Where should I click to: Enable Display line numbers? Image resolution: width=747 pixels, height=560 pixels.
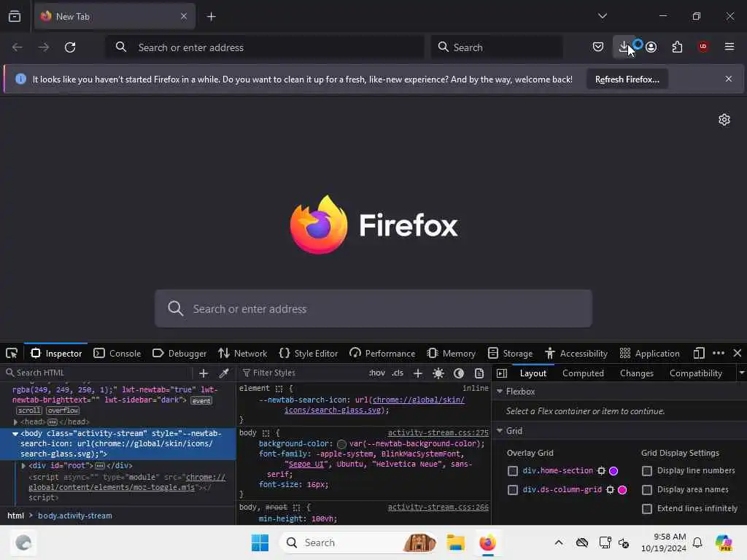(x=647, y=471)
